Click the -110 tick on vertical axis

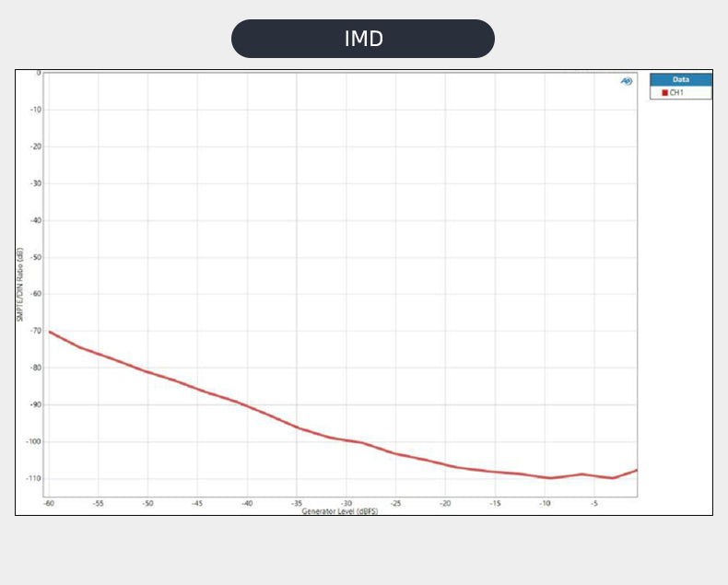pos(33,478)
